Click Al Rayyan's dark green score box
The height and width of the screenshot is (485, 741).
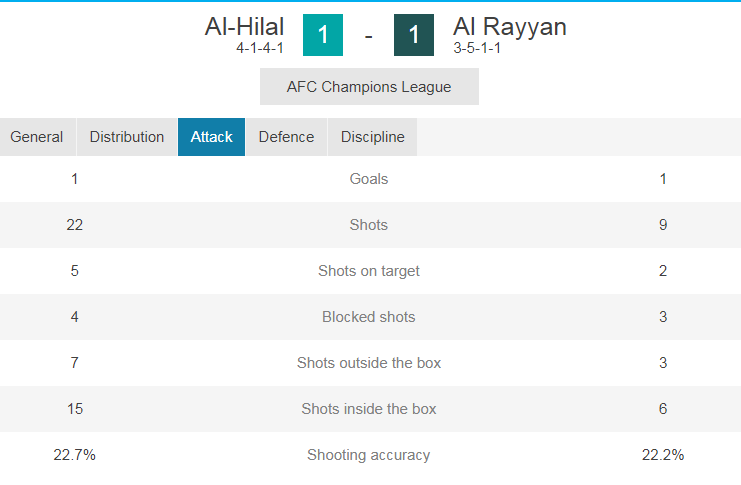click(414, 35)
